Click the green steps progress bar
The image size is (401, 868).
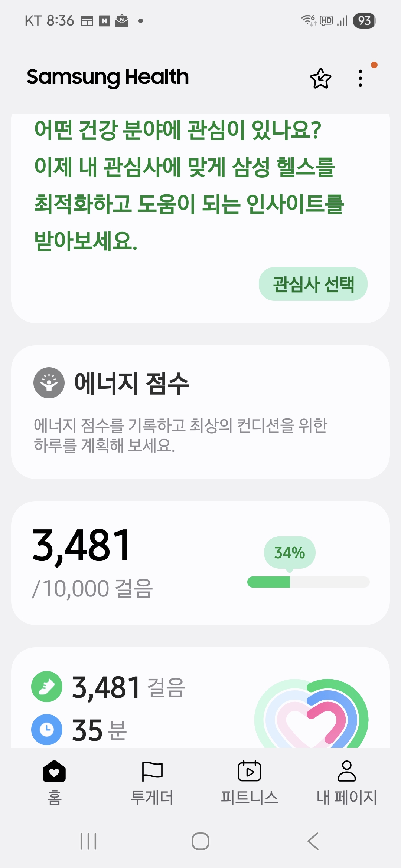308,582
